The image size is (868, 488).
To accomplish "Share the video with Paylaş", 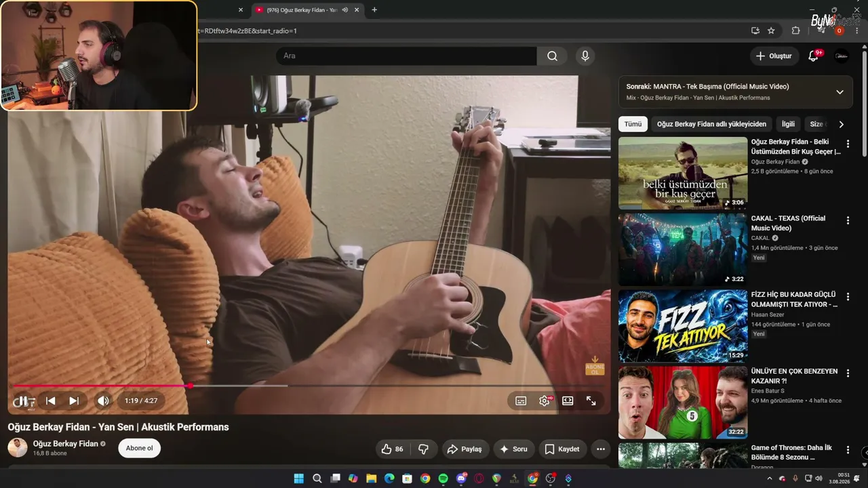I will [x=465, y=449].
